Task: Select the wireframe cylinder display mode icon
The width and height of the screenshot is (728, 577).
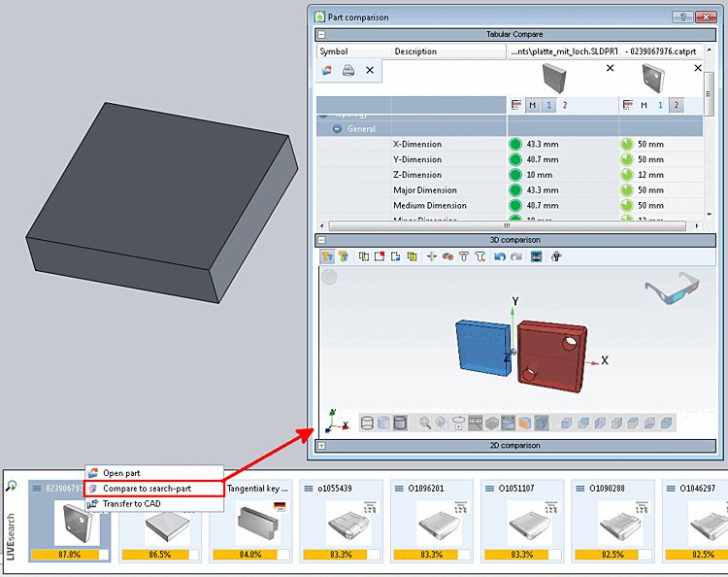Action: click(x=367, y=423)
